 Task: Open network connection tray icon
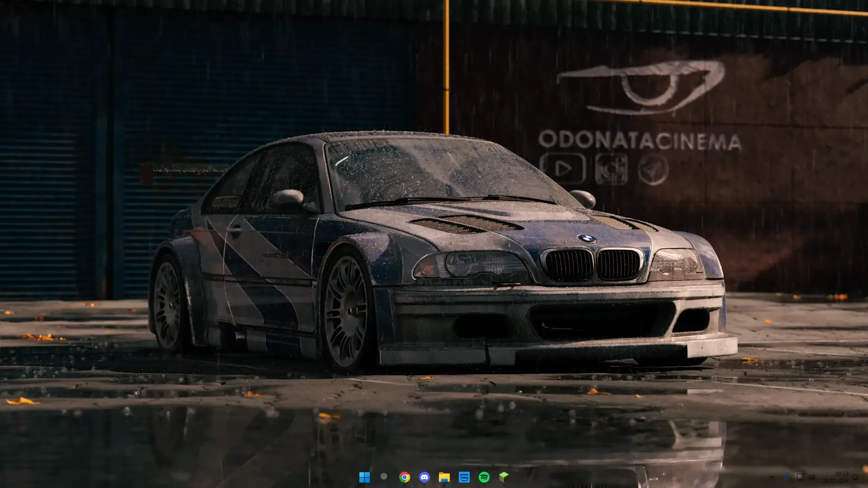tap(800, 477)
